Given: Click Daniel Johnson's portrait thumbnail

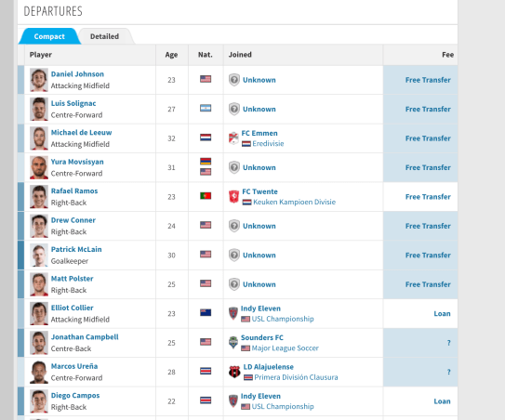Looking at the screenshot, I should 39,80.
